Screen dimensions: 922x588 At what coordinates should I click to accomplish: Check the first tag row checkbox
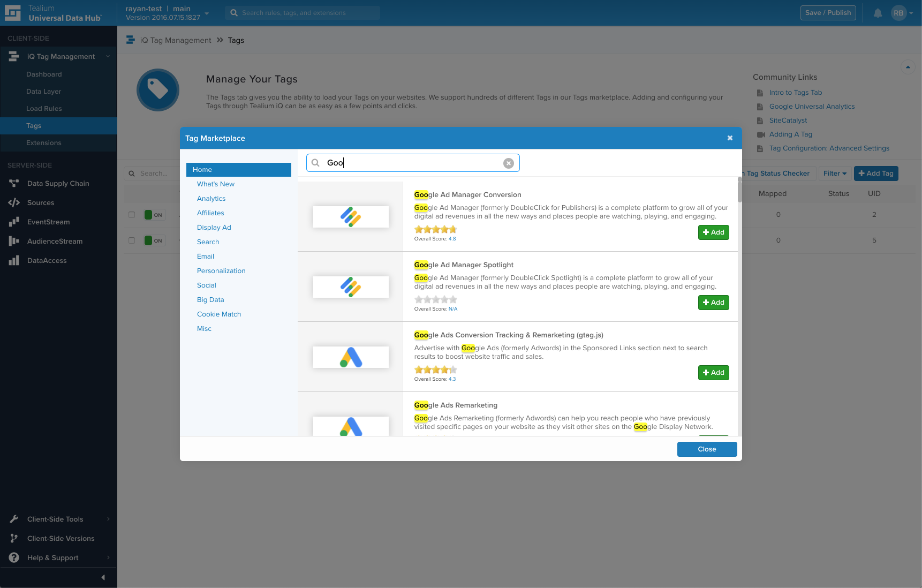pyautogui.click(x=132, y=215)
